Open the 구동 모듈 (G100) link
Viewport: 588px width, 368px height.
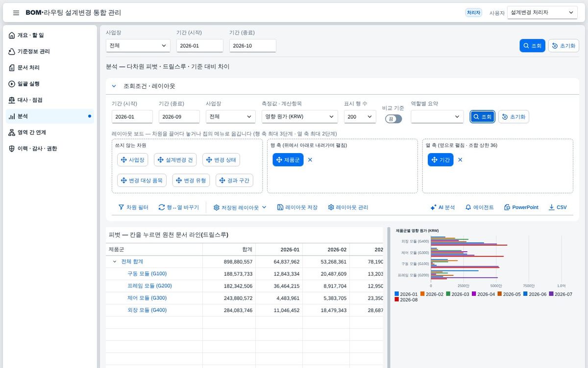pyautogui.click(x=147, y=274)
